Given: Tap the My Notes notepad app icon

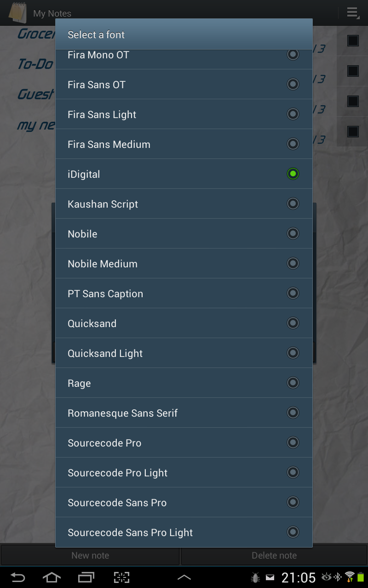Looking at the screenshot, I should [17, 13].
